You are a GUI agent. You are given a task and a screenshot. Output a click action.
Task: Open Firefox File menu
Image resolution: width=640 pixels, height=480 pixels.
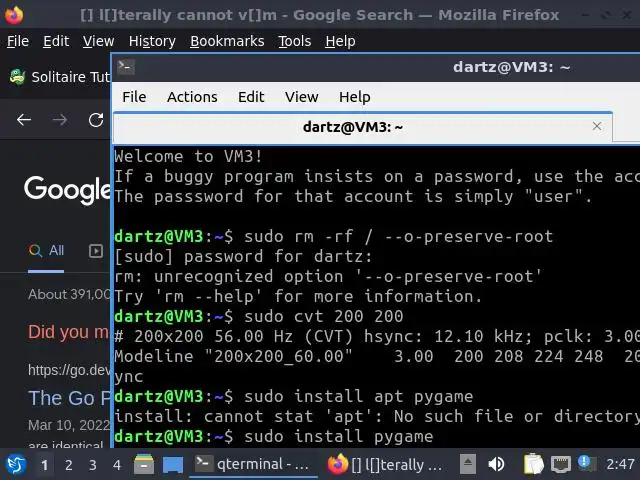18,41
